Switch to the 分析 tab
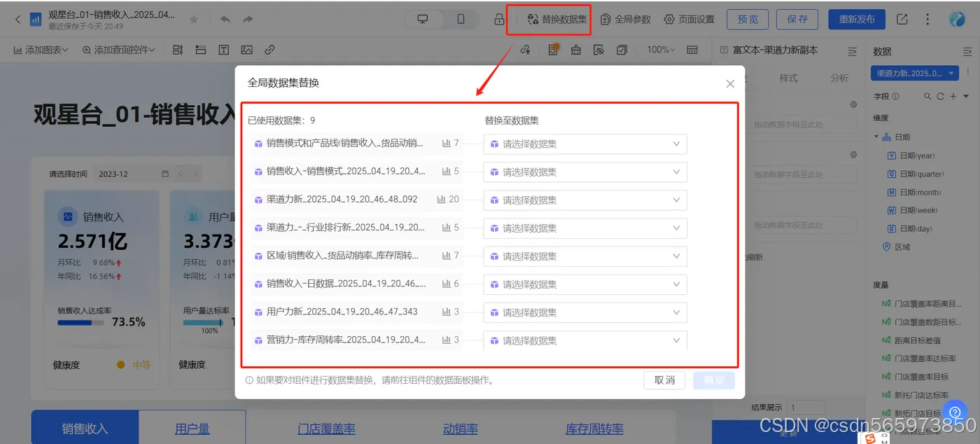Screen dimensions: 980x444 [839, 78]
